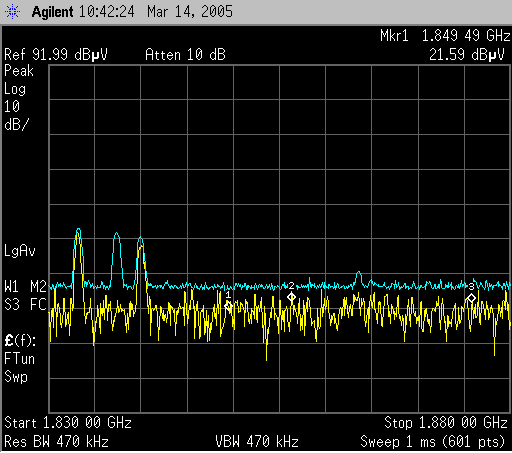The image size is (512, 453).
Task: Click the VBW 470 kHz setting
Action: tap(257, 442)
